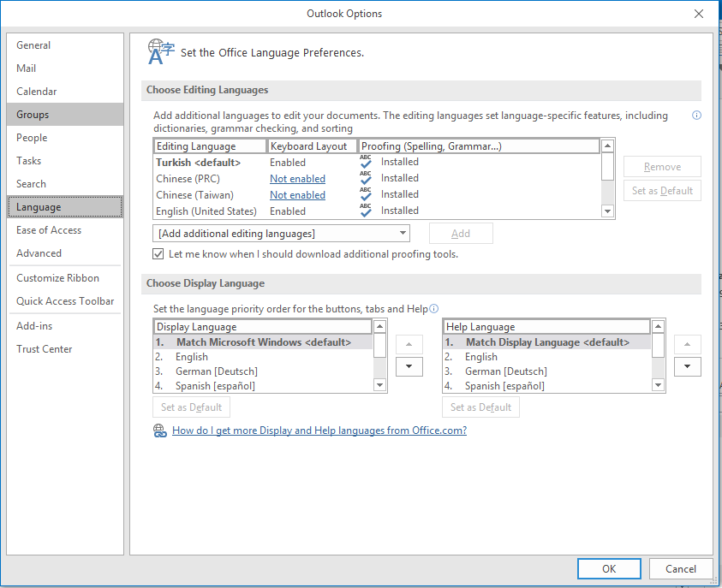The width and height of the screenshot is (722, 588).
Task: Select 'Turkish <default>' editing language row
Action: tap(377, 162)
